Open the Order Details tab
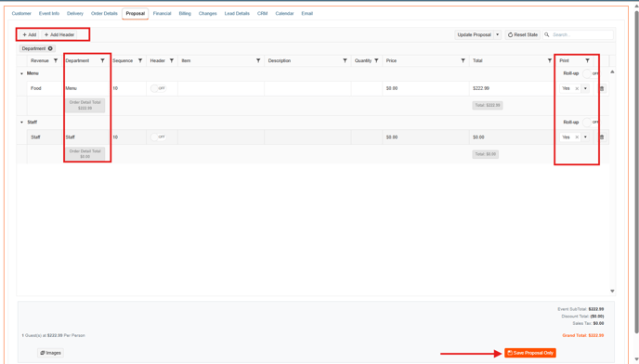639x364 pixels. [104, 13]
